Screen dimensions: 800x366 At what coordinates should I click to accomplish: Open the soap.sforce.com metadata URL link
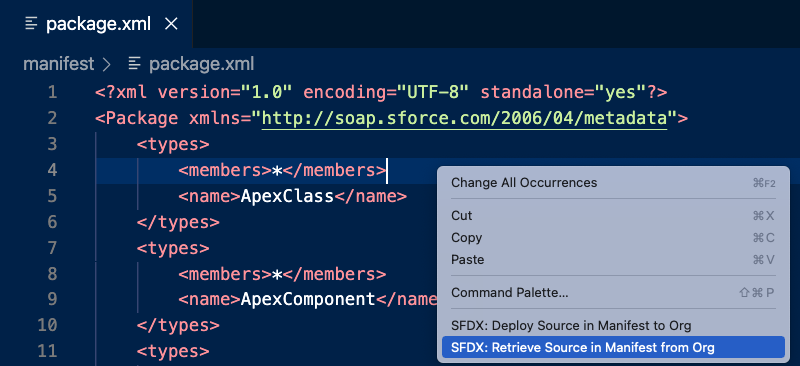(464, 118)
